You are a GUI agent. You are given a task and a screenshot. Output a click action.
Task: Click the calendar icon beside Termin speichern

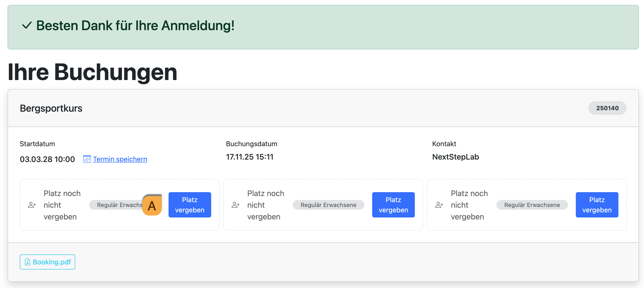point(87,159)
